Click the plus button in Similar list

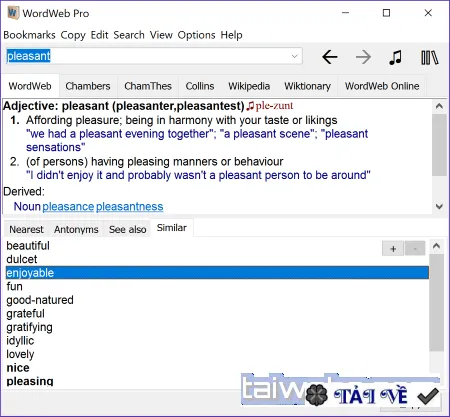pos(393,249)
